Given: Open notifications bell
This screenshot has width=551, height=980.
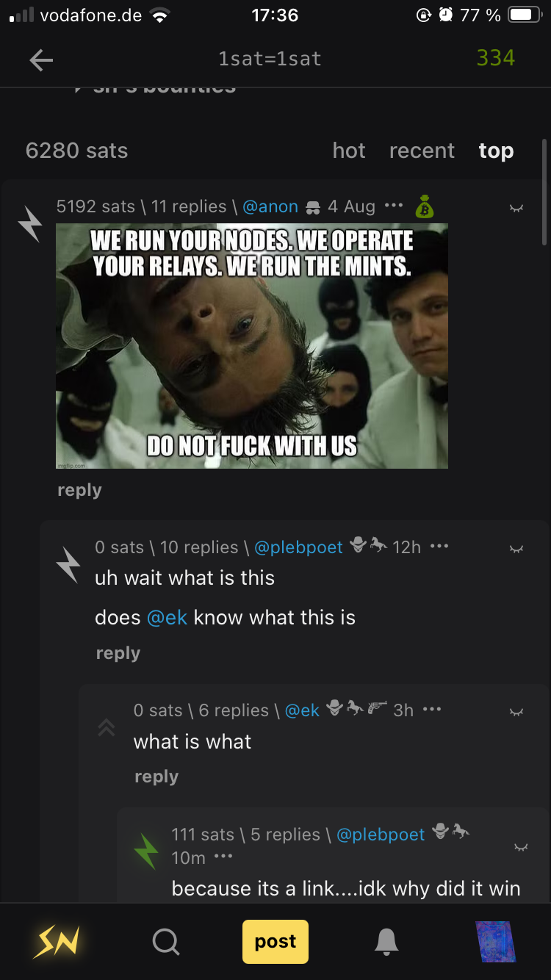Looking at the screenshot, I should pos(386,941).
